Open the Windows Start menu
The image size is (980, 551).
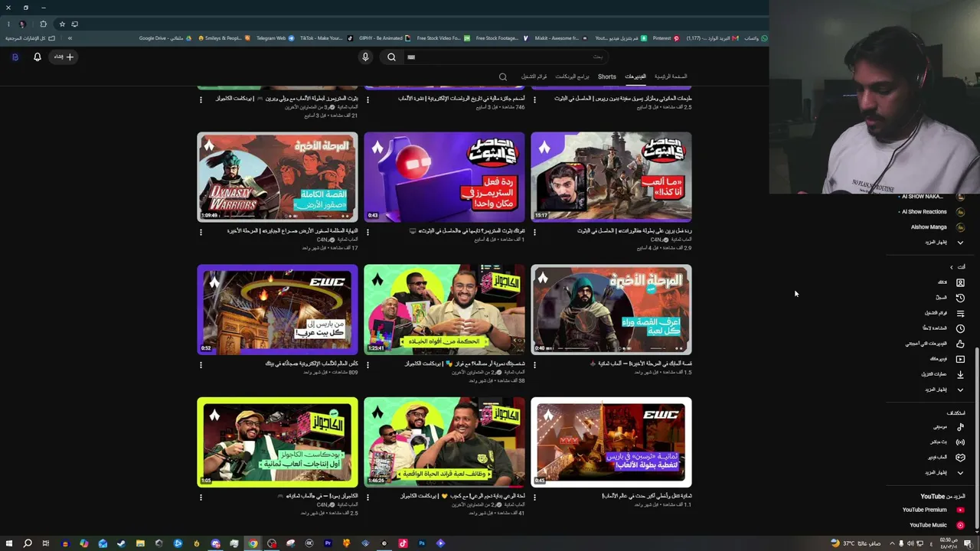tap(8, 543)
